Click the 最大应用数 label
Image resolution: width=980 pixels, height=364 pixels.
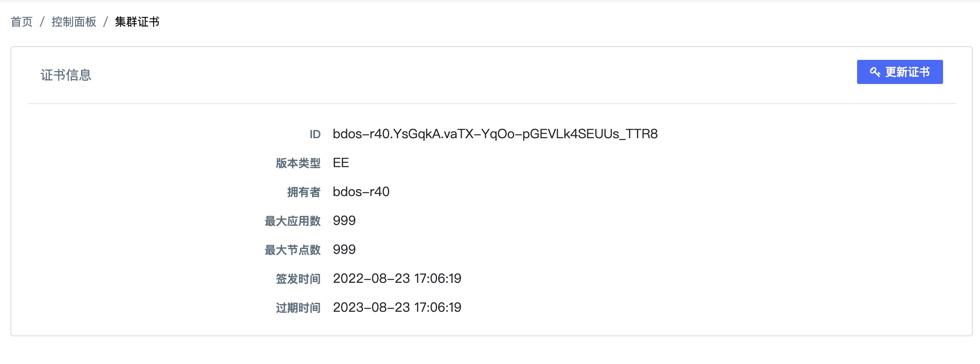pos(292,221)
